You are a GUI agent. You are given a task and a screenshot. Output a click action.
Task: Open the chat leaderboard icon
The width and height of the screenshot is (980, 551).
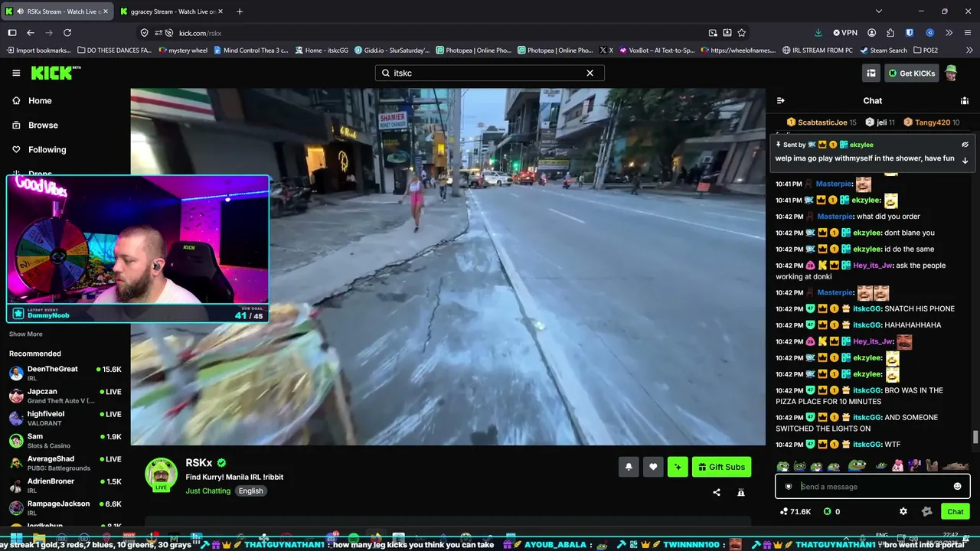965,100
